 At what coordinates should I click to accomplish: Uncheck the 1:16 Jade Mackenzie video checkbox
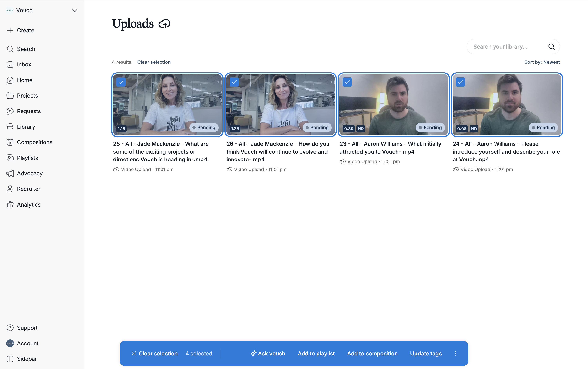pyautogui.click(x=121, y=82)
